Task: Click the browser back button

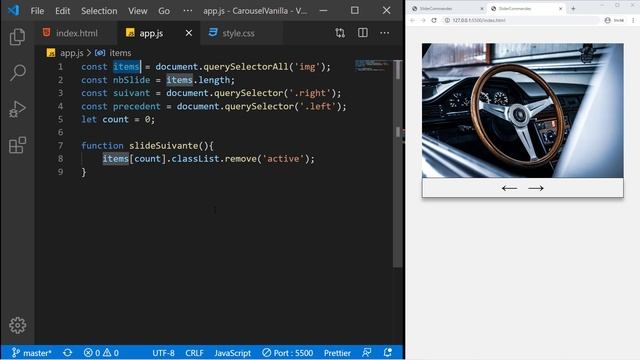Action: click(412, 20)
